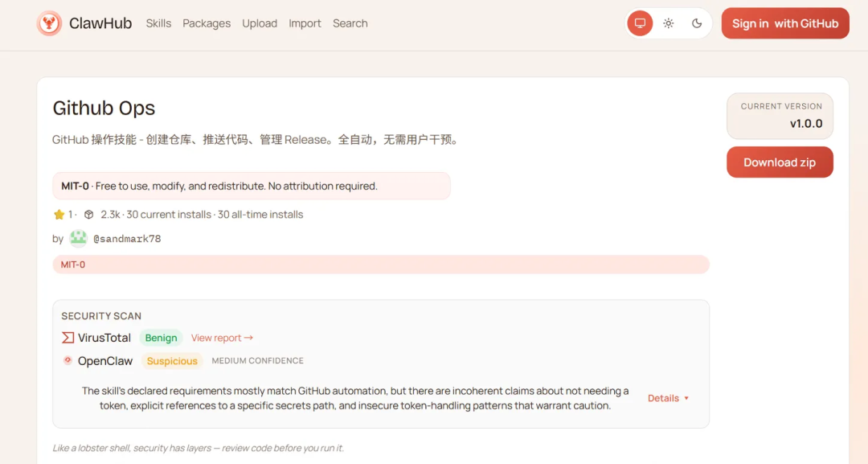Viewport: 868px width, 464px height.
Task: Go to the Import page
Action: pyautogui.click(x=305, y=23)
